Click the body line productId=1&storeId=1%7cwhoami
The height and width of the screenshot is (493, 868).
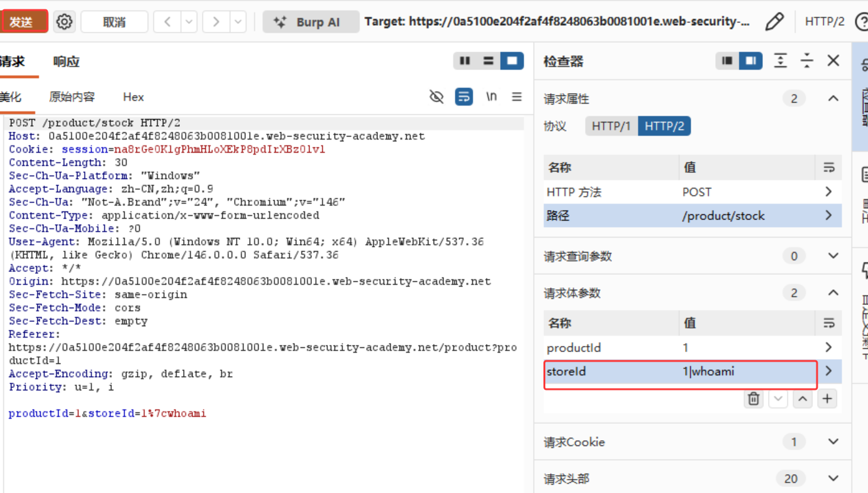(108, 414)
